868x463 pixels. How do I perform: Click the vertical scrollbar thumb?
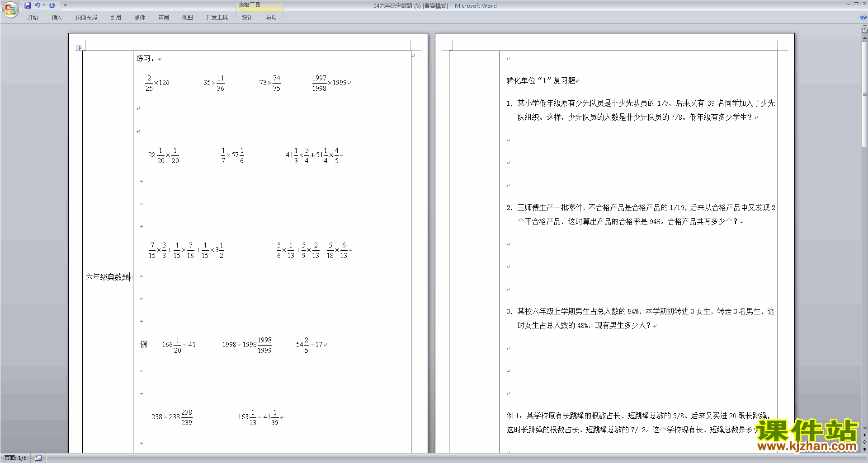(865, 94)
